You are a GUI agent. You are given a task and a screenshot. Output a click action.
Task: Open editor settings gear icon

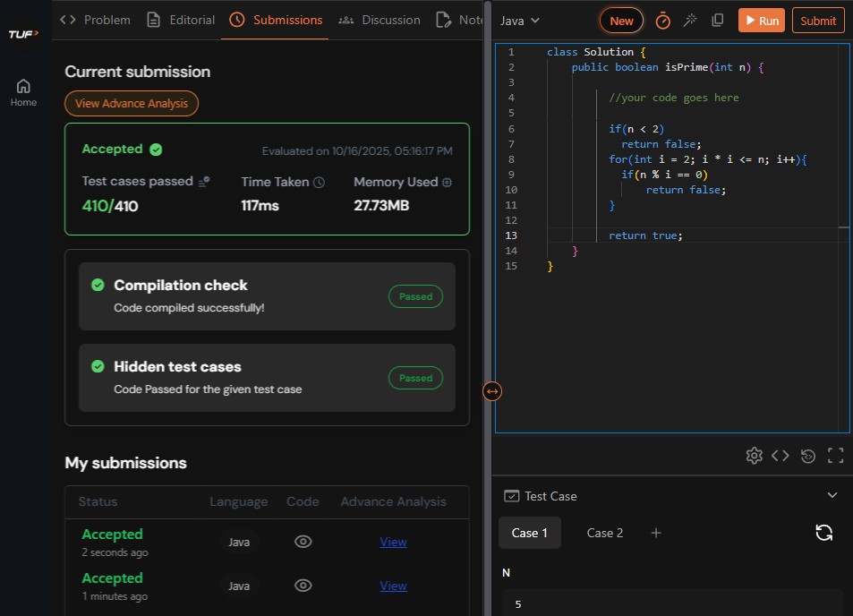tap(754, 456)
